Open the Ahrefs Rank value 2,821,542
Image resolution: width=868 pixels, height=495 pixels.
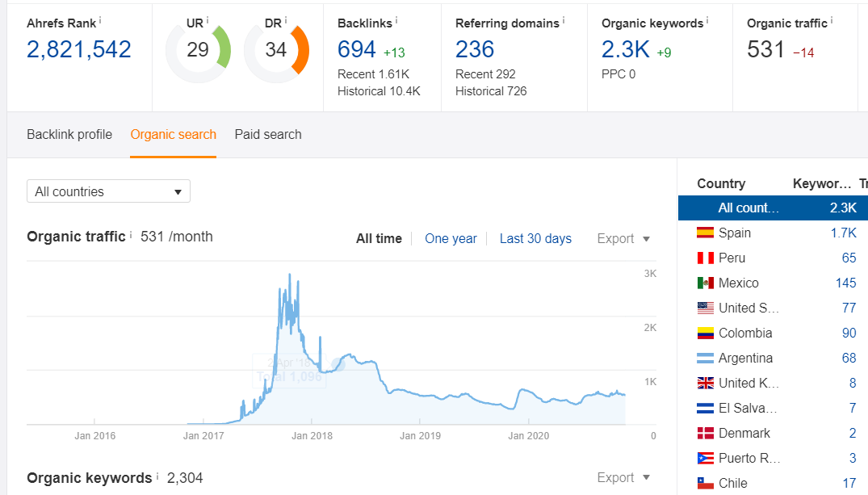coord(78,49)
